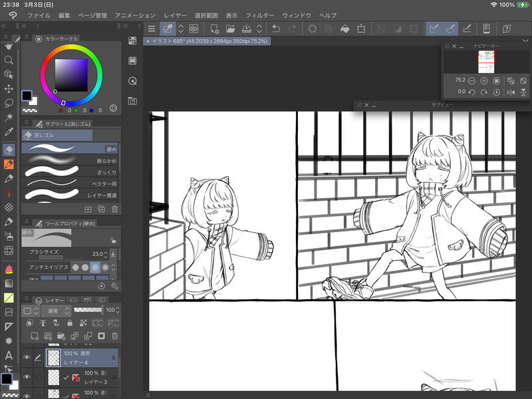Create a new canvas file
The image size is (532, 399).
click(x=214, y=29)
